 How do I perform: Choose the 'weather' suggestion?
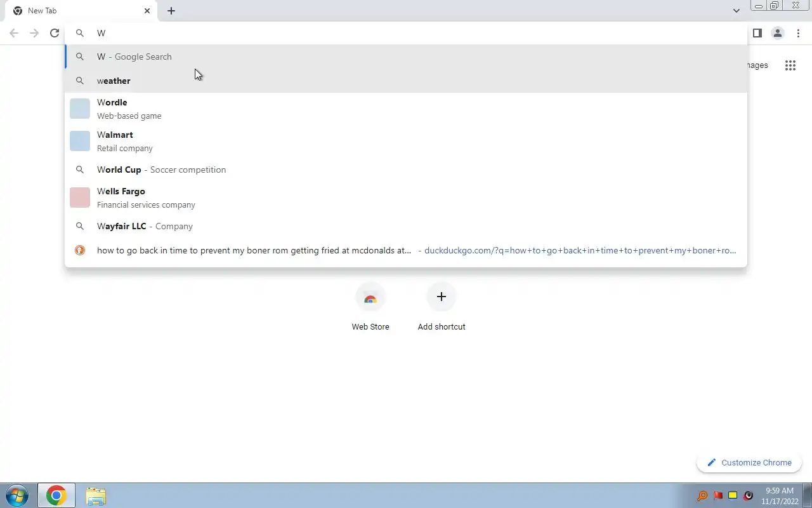406,81
